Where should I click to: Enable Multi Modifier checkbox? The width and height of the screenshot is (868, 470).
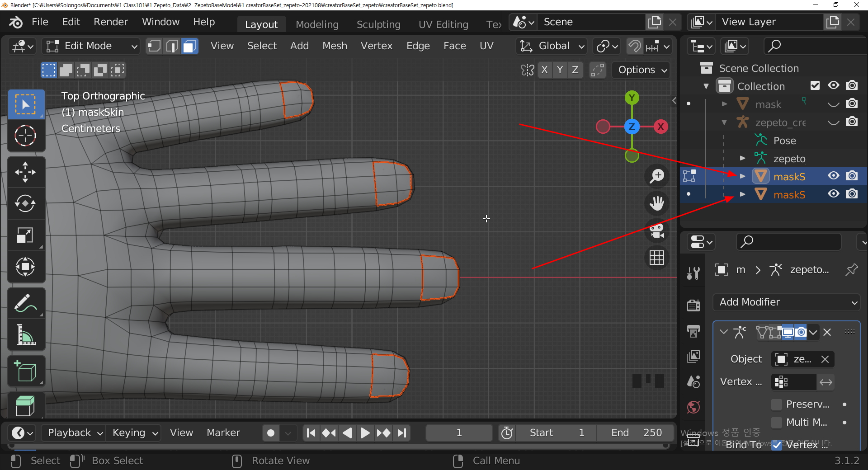pos(777,422)
